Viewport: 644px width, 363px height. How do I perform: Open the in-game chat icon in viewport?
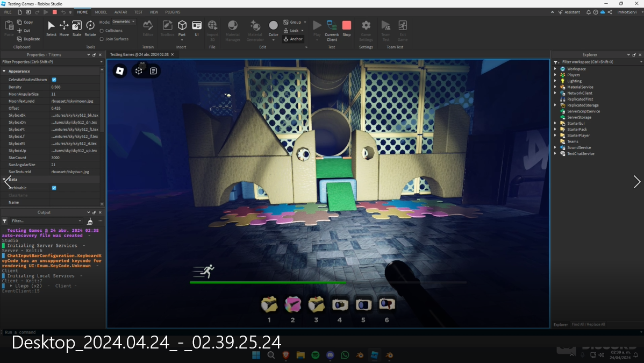[x=154, y=71]
